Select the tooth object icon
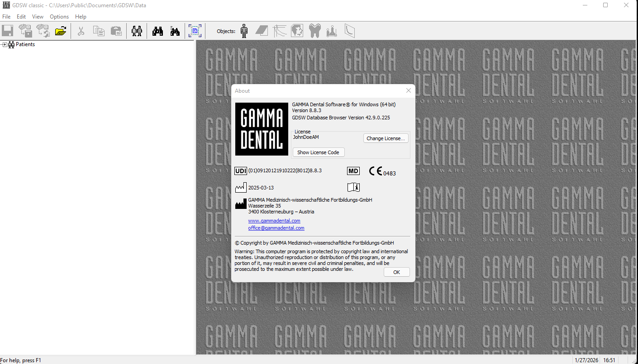Viewport: 638px width, 364px height. tap(314, 31)
